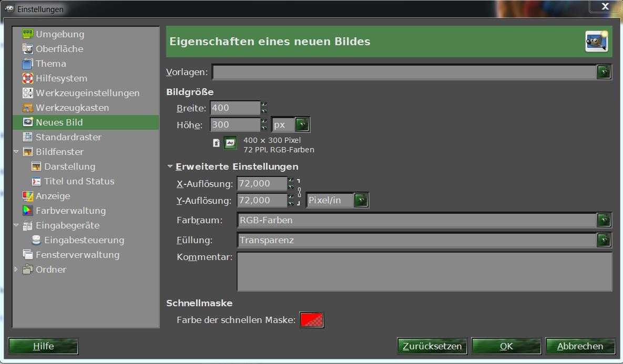
Task: Click the Werkzeugkasten icon
Action: 27,108
